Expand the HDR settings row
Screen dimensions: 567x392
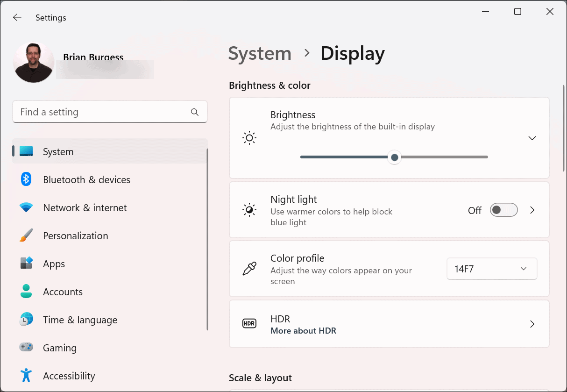point(532,324)
